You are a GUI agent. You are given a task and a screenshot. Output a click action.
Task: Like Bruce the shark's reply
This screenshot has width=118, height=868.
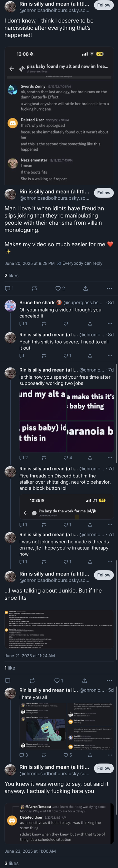(x=66, y=323)
